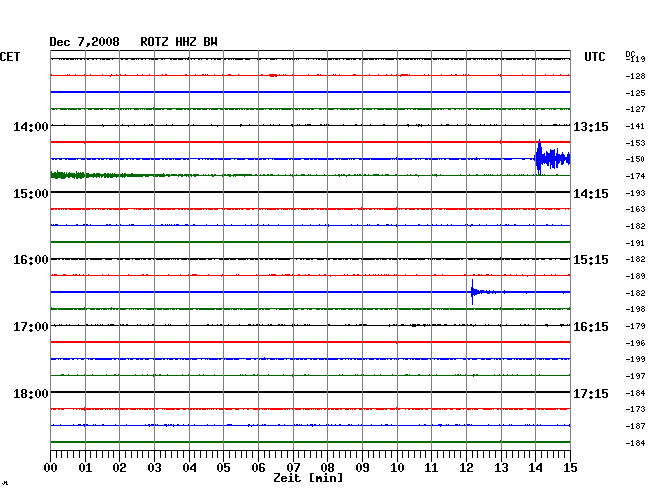Click the DC offset value "-119"

tap(635, 59)
